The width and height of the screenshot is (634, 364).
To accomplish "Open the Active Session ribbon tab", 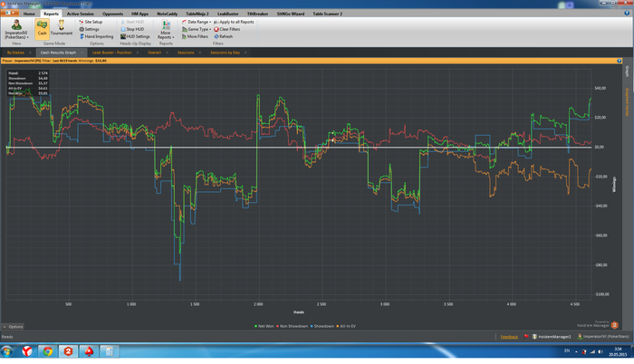I will pos(81,14).
